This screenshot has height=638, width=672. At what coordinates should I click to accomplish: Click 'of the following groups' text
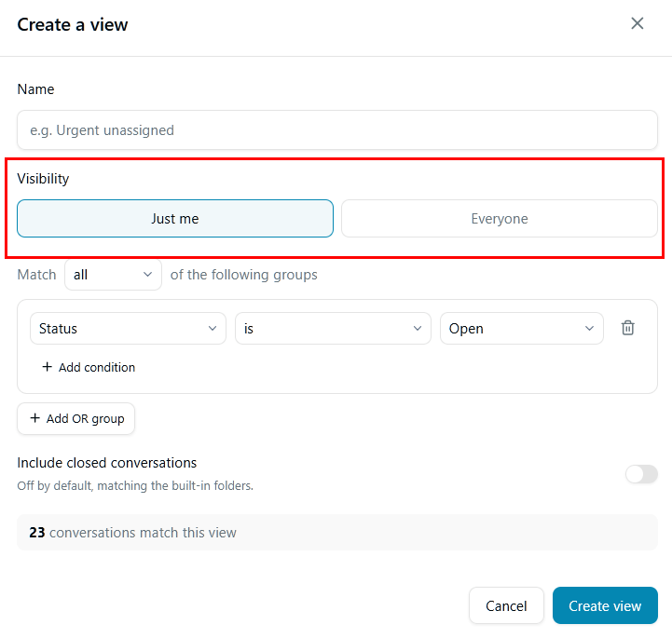[244, 275]
